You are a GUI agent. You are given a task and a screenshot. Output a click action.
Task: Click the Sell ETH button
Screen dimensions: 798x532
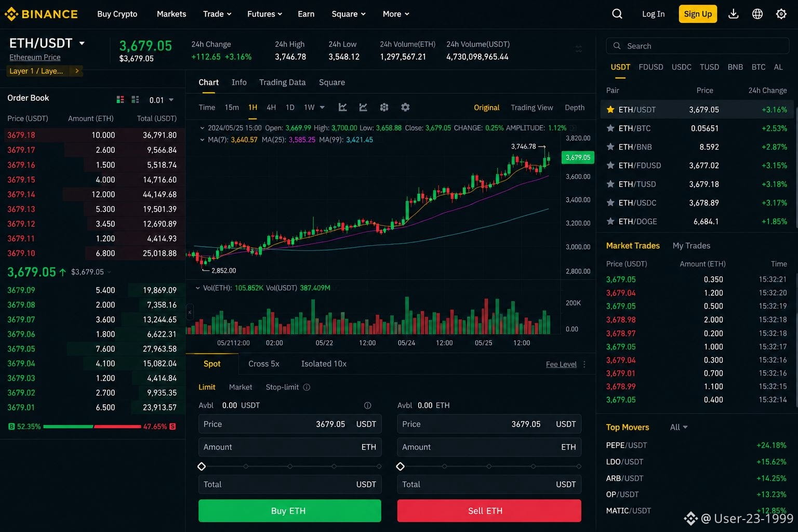489,511
